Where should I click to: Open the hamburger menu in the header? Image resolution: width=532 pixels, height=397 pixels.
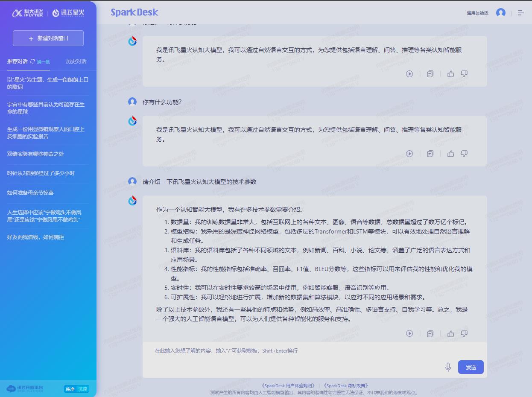521,13
